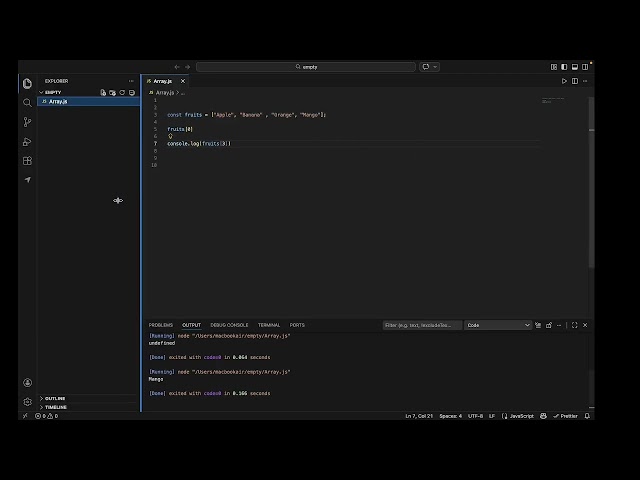This screenshot has width=640, height=480.
Task: Focus the output filter field
Action: pyautogui.click(x=422, y=325)
